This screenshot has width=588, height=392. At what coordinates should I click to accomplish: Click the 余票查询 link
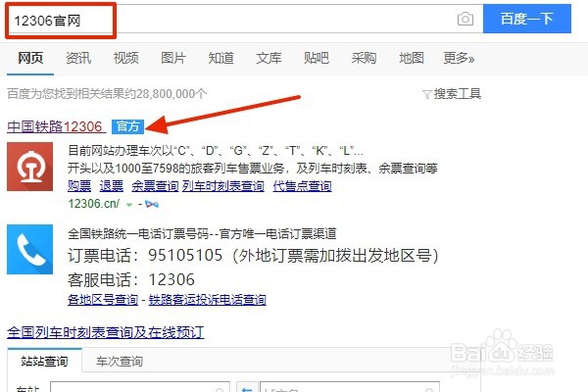pyautogui.click(x=155, y=185)
